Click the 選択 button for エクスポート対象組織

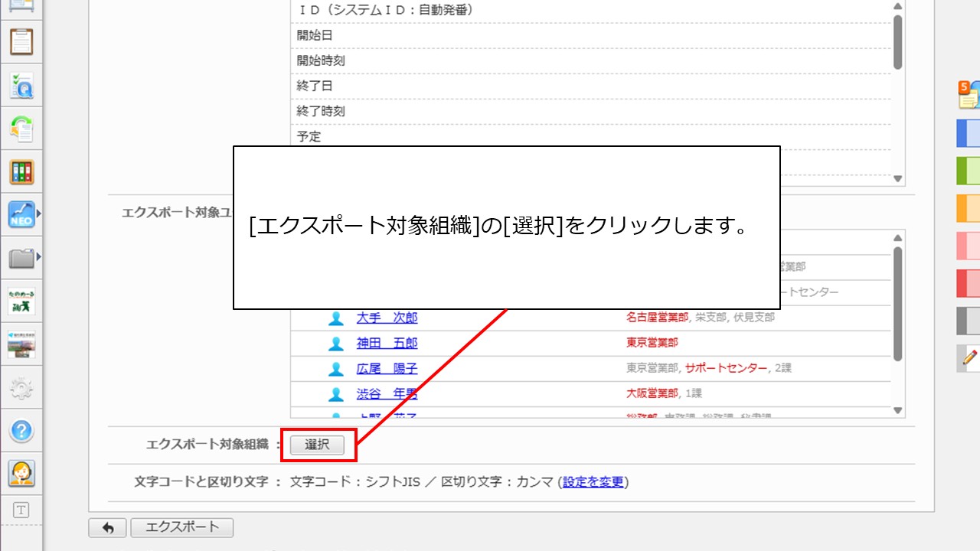coord(316,445)
